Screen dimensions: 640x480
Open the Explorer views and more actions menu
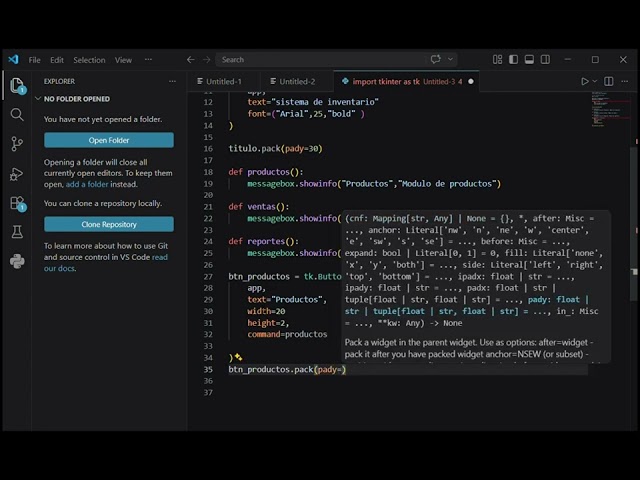tap(172, 81)
